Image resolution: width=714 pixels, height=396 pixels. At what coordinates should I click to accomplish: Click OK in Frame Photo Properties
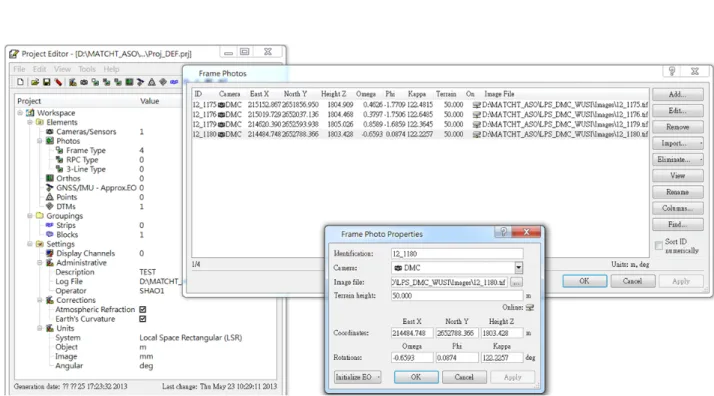416,377
